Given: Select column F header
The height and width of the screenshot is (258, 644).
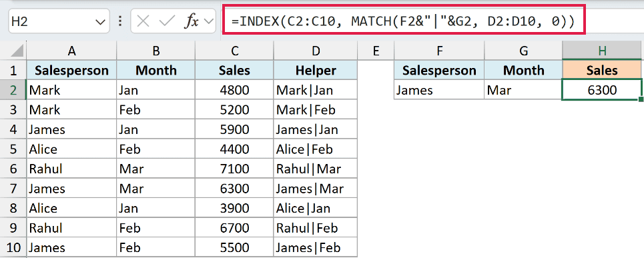Looking at the screenshot, I should tap(439, 51).
